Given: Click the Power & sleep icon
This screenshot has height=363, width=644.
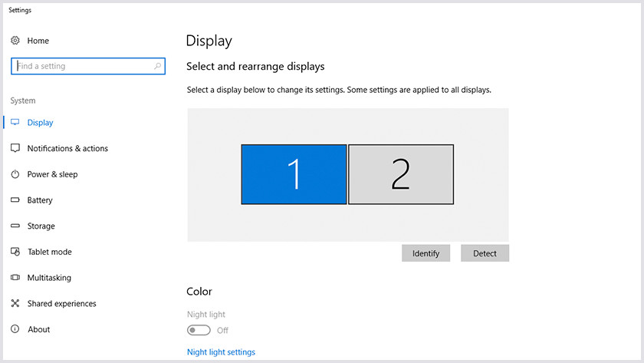Looking at the screenshot, I should [15, 174].
